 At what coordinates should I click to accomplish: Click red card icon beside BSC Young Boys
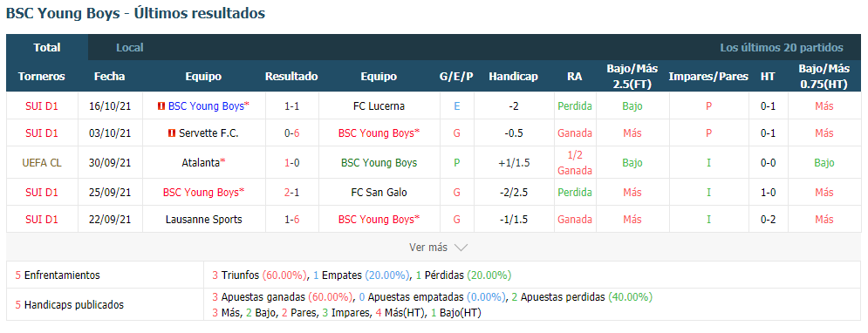click(161, 106)
